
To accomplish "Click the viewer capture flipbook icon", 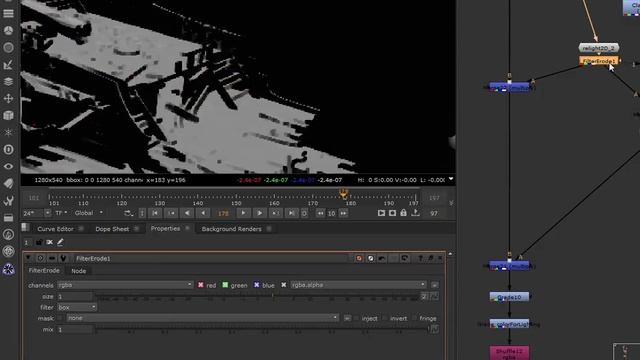I will tap(381, 213).
